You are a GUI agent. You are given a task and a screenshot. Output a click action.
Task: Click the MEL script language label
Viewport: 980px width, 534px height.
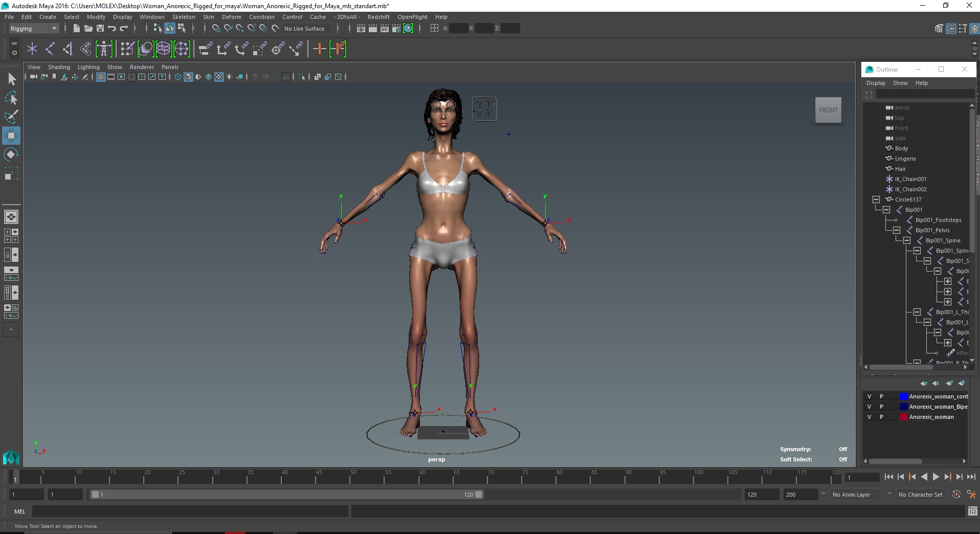pyautogui.click(x=19, y=511)
